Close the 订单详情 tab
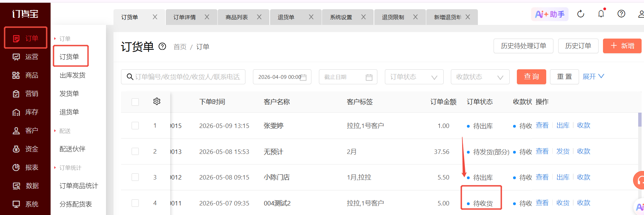 (x=207, y=17)
